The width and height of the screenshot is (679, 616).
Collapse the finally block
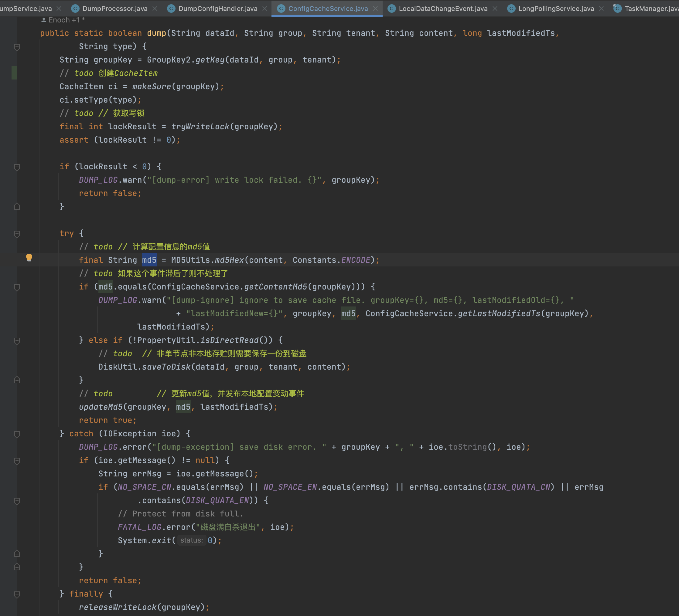[x=17, y=594]
